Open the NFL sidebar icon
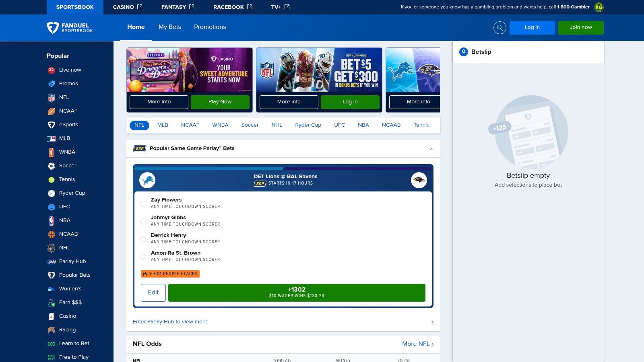The width and height of the screenshot is (644, 362). 51,97
